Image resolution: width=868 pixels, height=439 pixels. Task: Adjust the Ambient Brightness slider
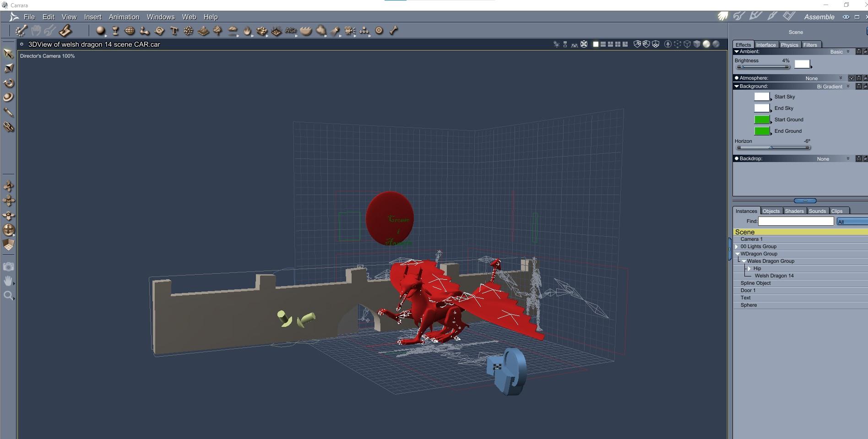(x=763, y=67)
